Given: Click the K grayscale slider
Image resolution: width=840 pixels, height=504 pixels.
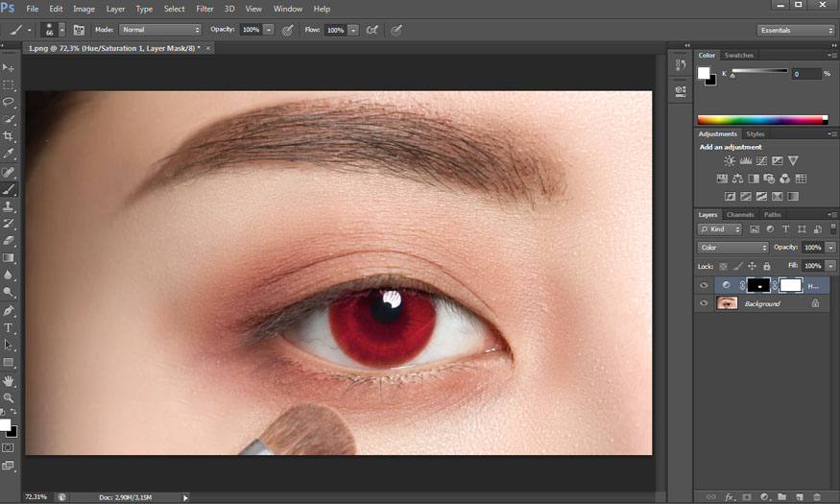Looking at the screenshot, I should 759,71.
